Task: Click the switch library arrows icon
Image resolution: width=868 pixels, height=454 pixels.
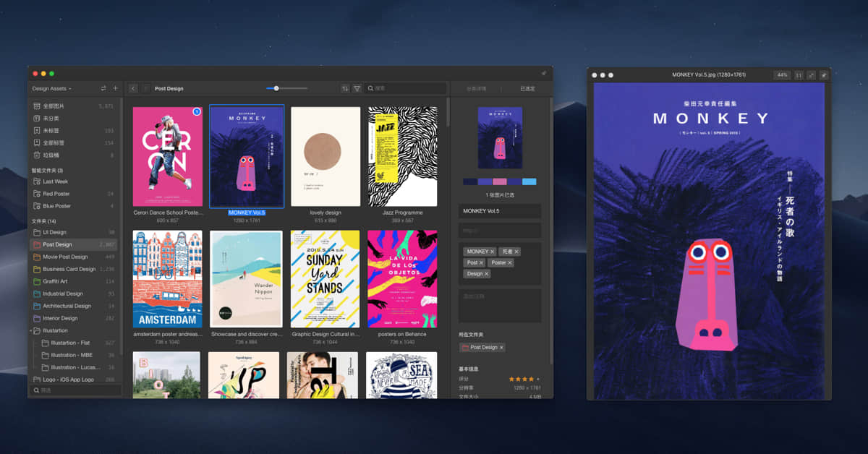Action: point(103,88)
